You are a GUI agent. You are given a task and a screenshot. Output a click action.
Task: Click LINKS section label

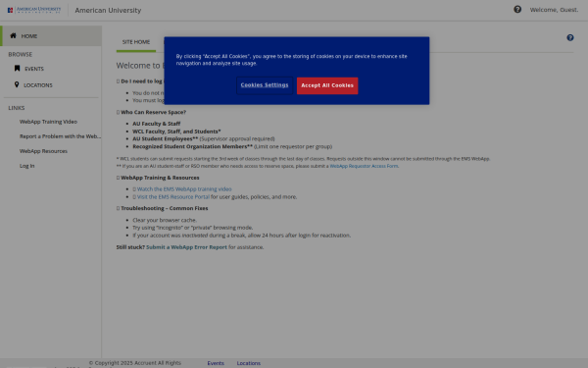click(17, 108)
